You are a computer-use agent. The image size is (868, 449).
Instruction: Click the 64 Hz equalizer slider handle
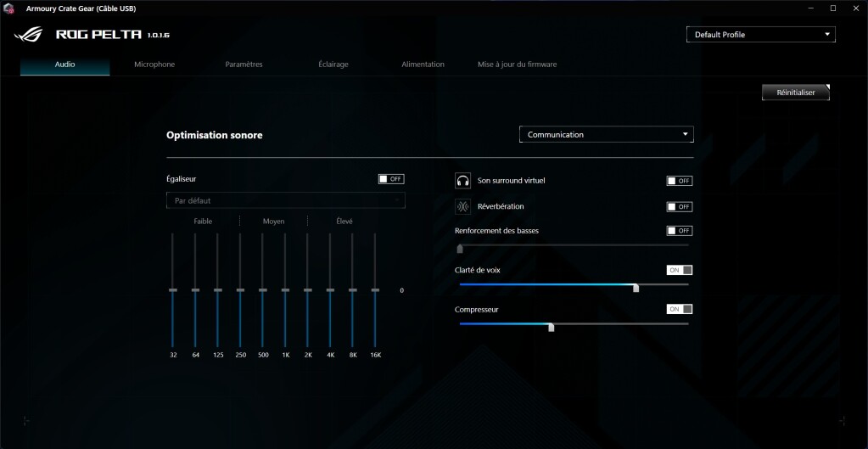(195, 290)
